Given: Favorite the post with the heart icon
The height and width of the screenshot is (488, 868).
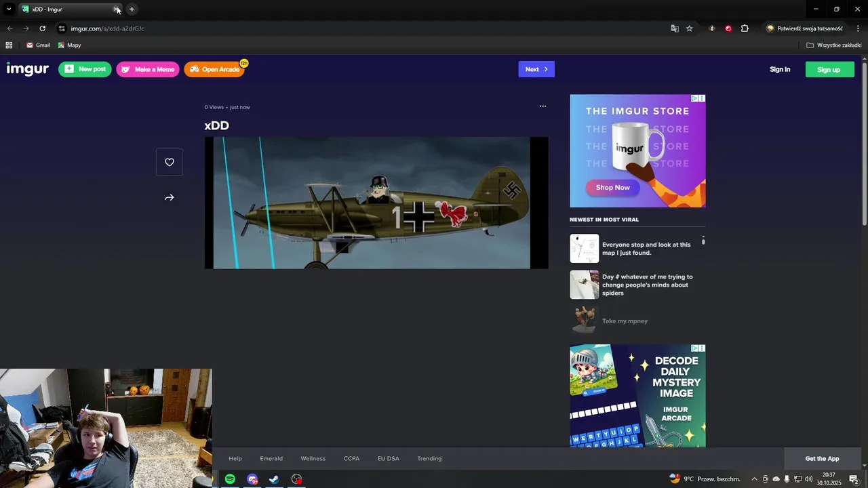Looking at the screenshot, I should [170, 162].
